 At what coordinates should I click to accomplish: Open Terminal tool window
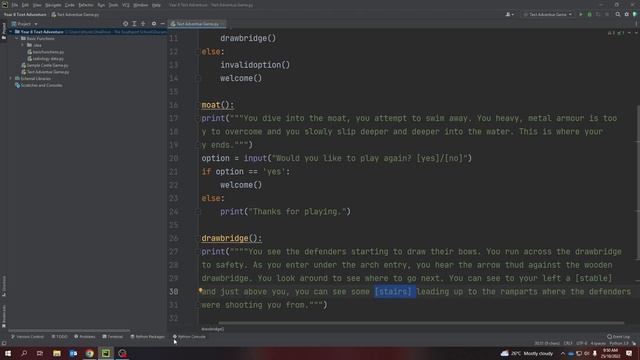(112, 337)
